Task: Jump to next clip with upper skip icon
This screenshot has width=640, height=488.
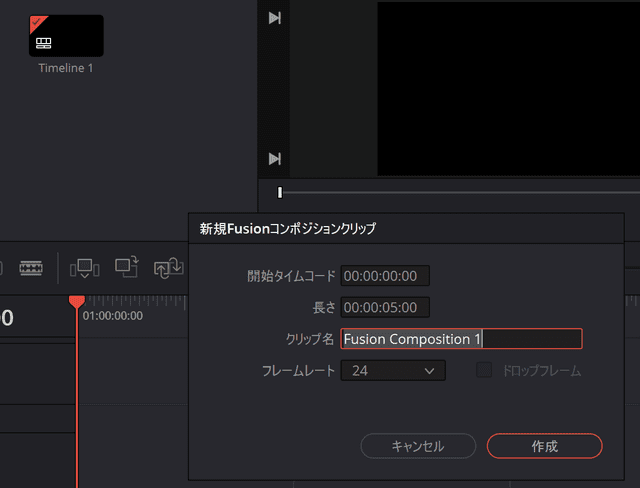Action: (x=275, y=18)
